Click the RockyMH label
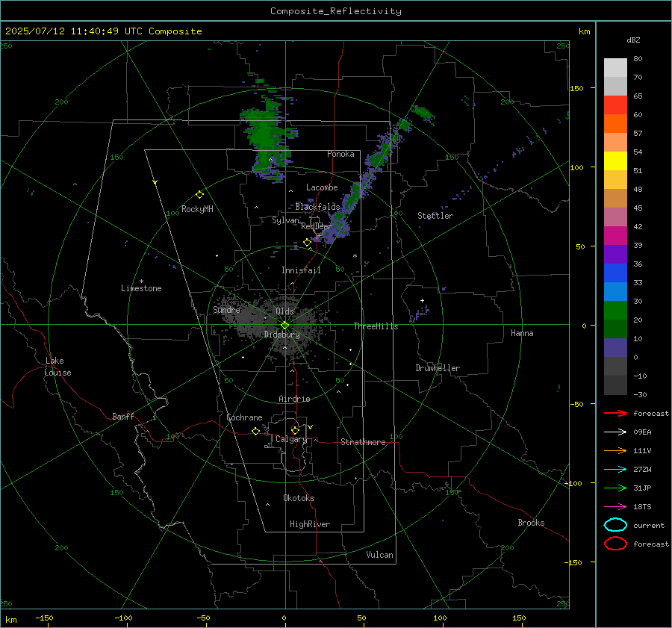Screen dimensions: 672x628 pyautogui.click(x=197, y=209)
